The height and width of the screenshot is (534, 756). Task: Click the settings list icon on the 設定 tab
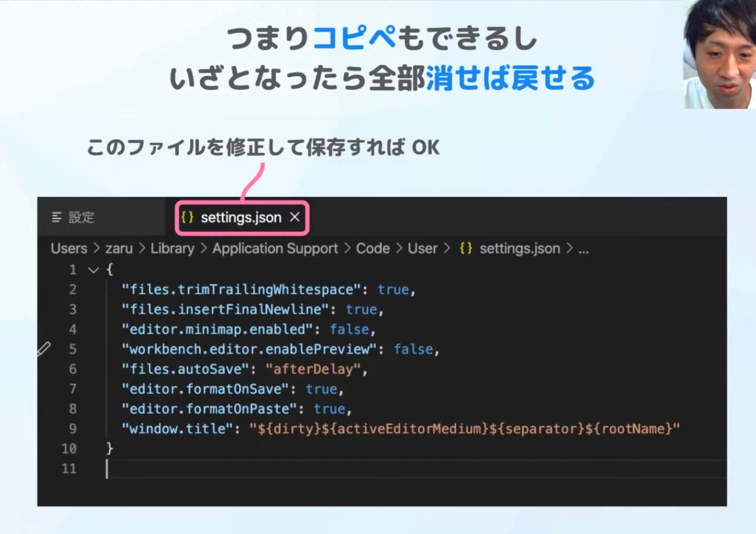(56, 217)
